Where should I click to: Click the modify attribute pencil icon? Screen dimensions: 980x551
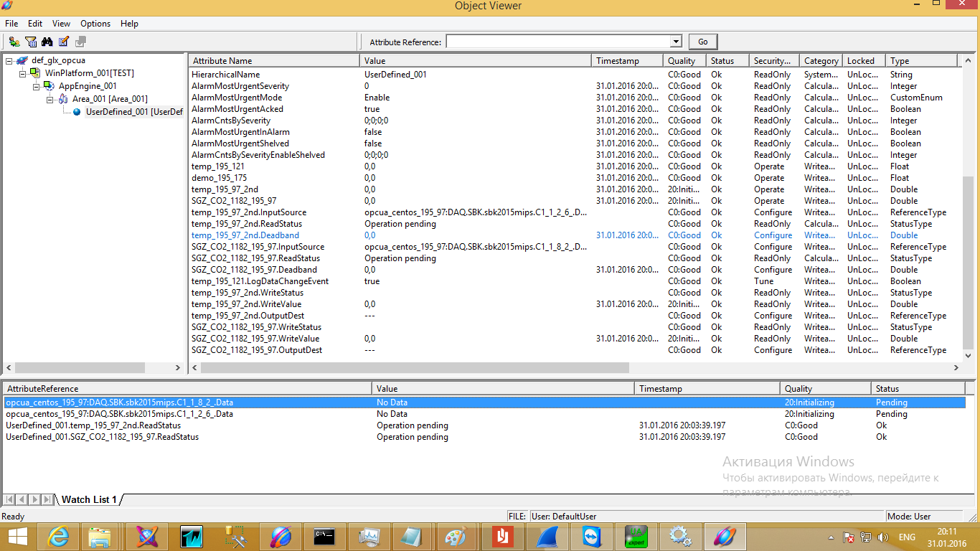(x=64, y=42)
